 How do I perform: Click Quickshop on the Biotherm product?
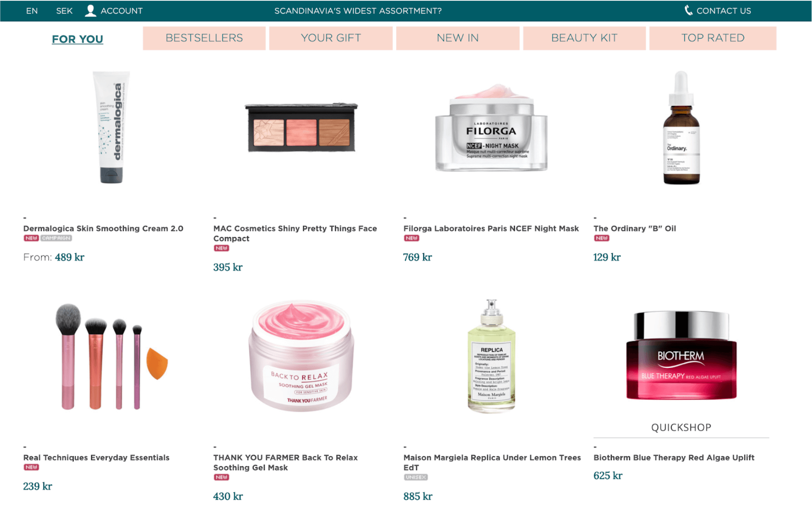pyautogui.click(x=681, y=427)
